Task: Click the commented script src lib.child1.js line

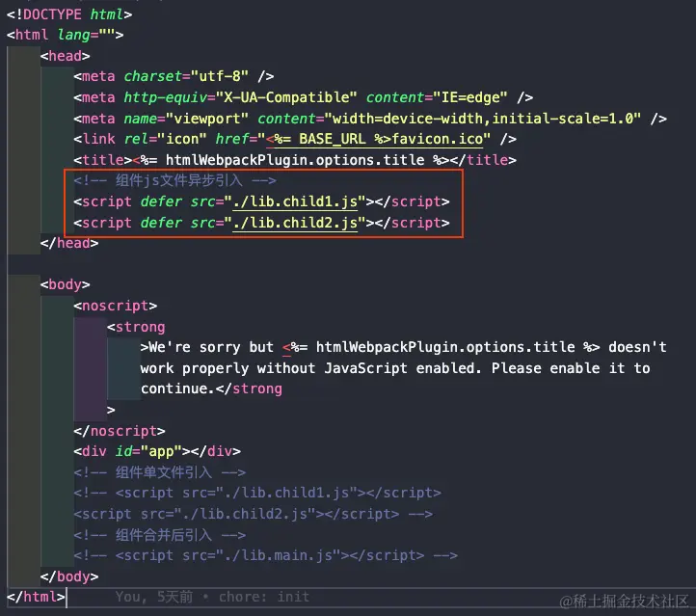Action: pyautogui.click(x=257, y=493)
